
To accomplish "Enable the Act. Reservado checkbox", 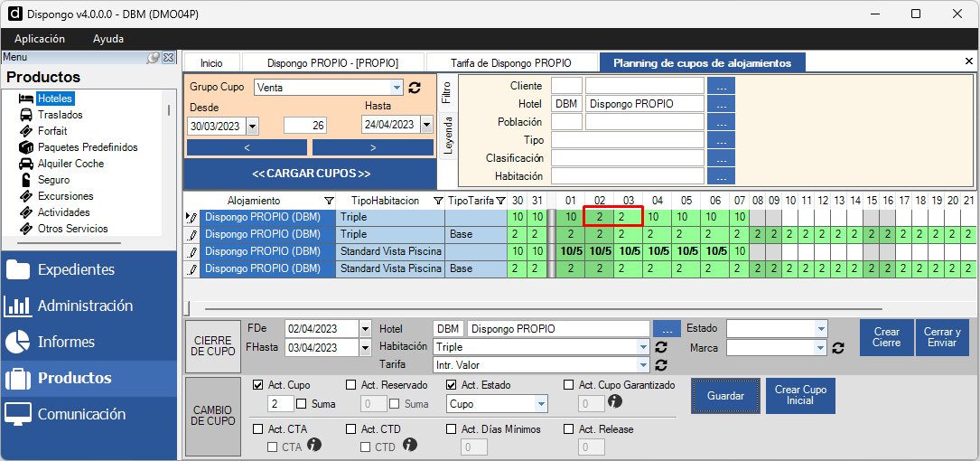I will [352, 385].
